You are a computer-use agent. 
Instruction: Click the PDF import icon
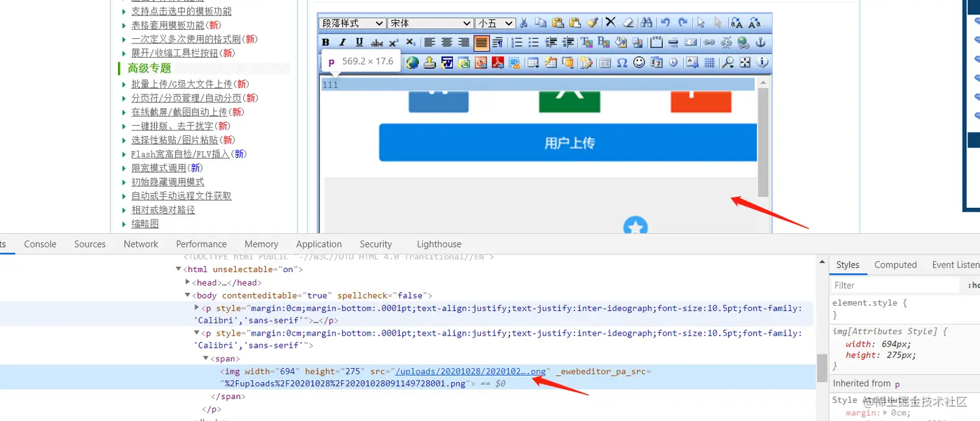pyautogui.click(x=498, y=62)
